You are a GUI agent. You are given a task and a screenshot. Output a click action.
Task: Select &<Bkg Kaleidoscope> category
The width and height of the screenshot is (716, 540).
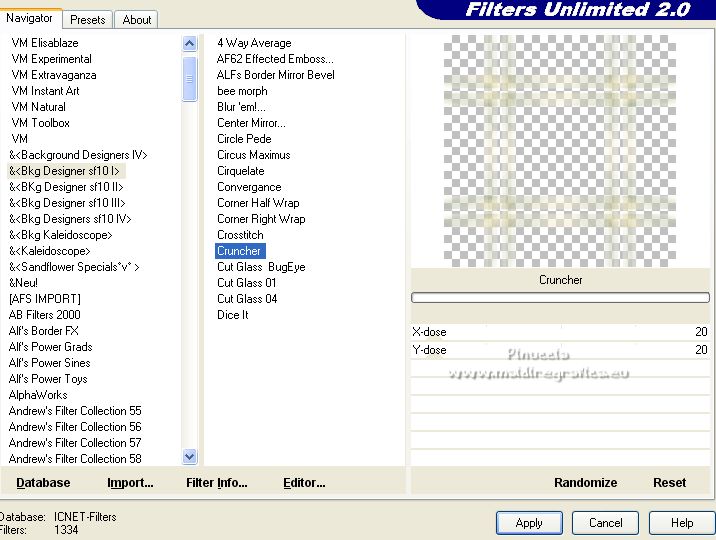point(60,235)
